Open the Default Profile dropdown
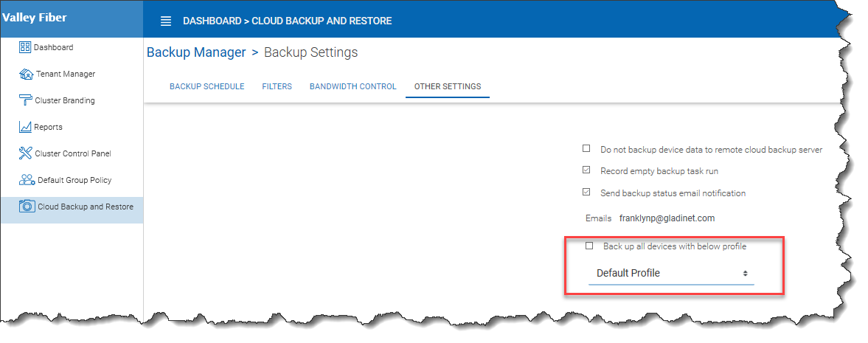This screenshot has width=868, height=343. coord(671,273)
